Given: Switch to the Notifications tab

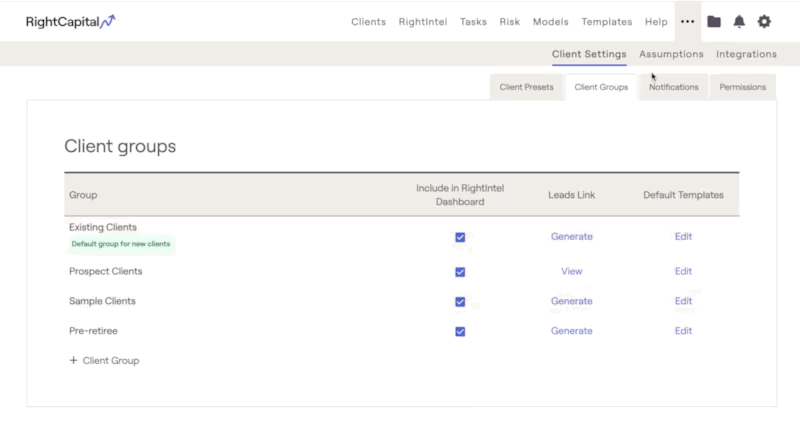Looking at the screenshot, I should [x=673, y=87].
